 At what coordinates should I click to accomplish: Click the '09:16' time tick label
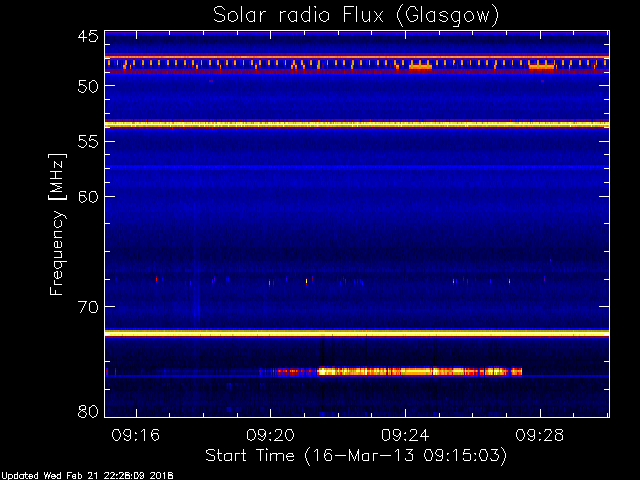click(136, 435)
